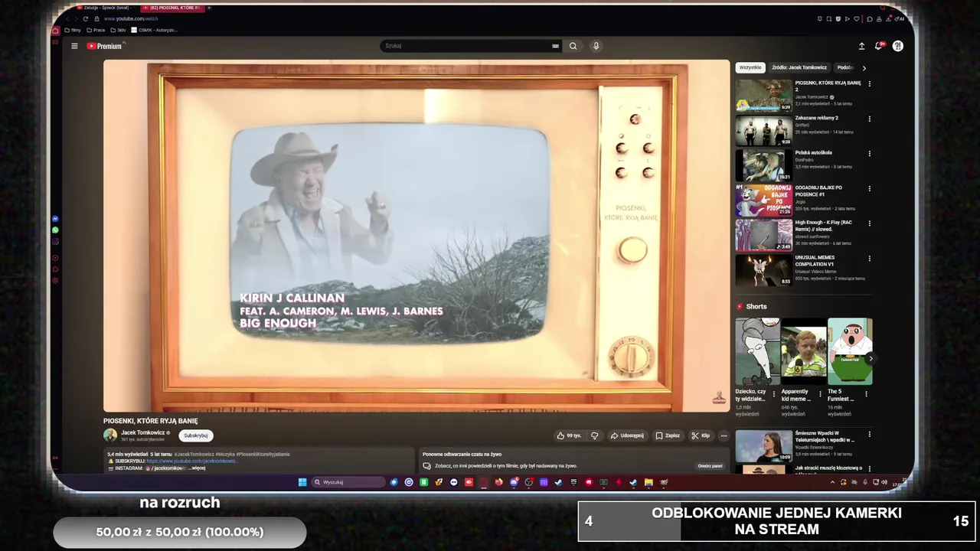Open 'Zakazane reklamy 2' video thumbnail
Screen dimensions: 980x551
[764, 131]
